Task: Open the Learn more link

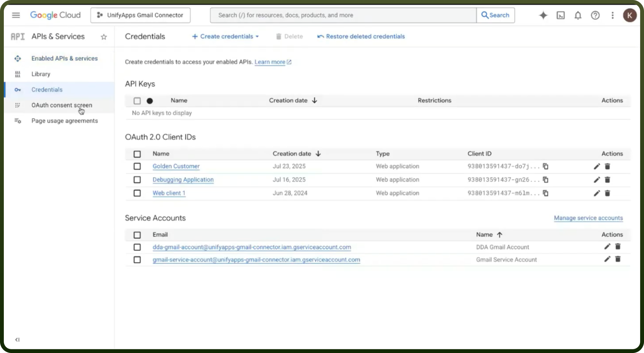Action: (x=273, y=62)
